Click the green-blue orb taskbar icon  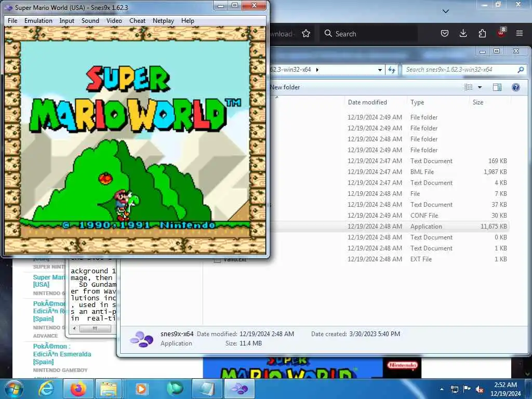(x=175, y=389)
